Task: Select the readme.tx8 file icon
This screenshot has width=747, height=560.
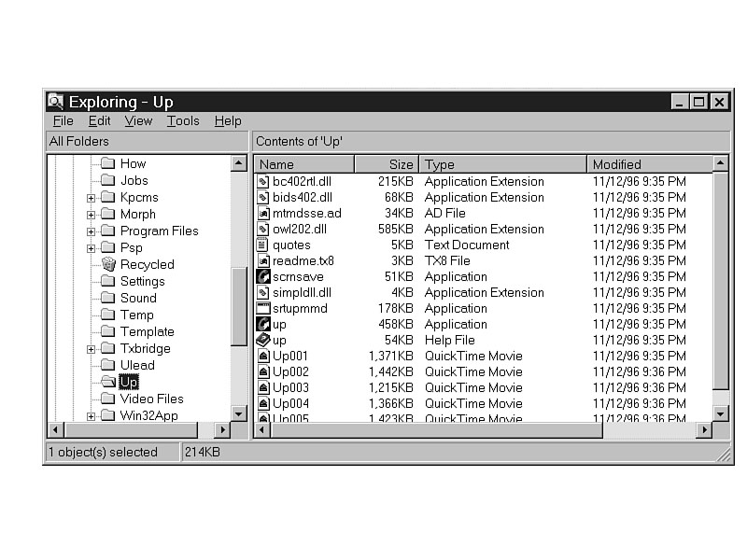Action: [x=263, y=260]
